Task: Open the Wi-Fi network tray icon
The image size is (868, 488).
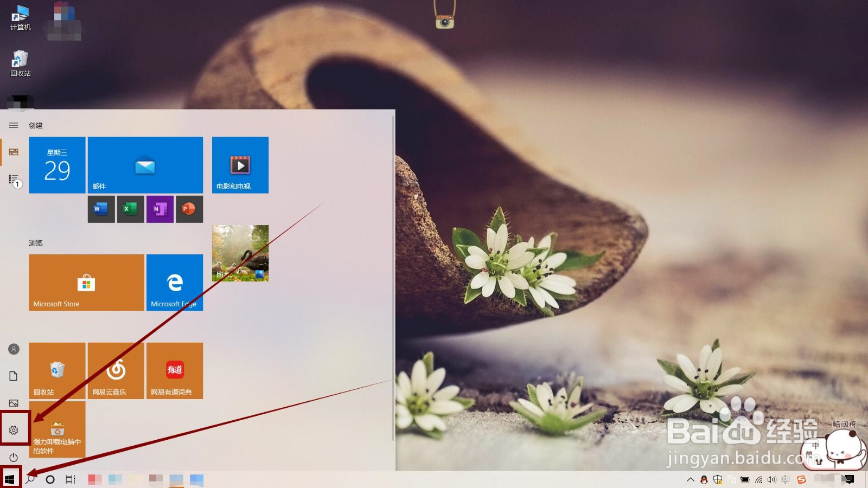Action: [x=758, y=479]
